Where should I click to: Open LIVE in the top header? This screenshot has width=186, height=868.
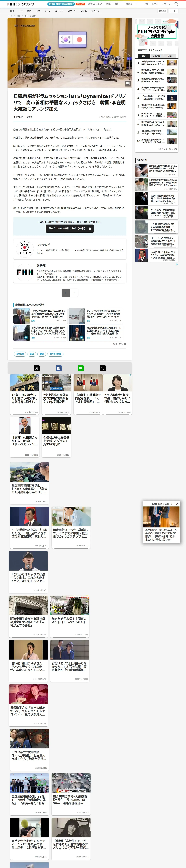coord(155,4)
